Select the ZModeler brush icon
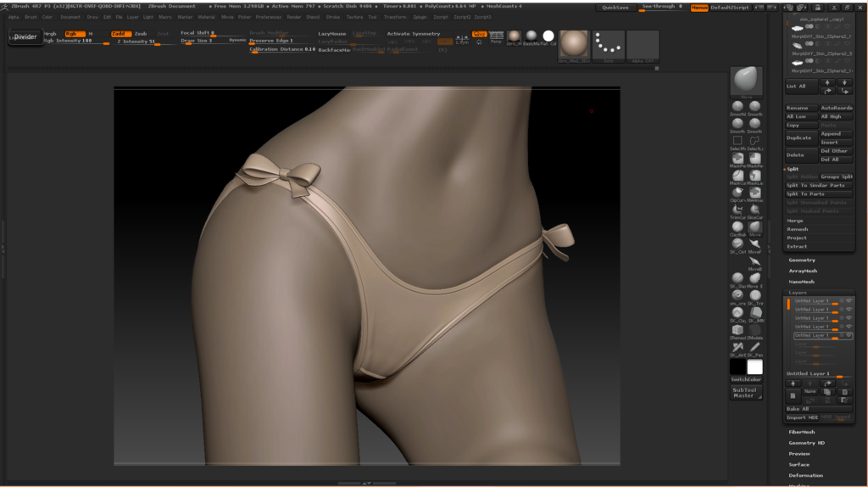 754,330
